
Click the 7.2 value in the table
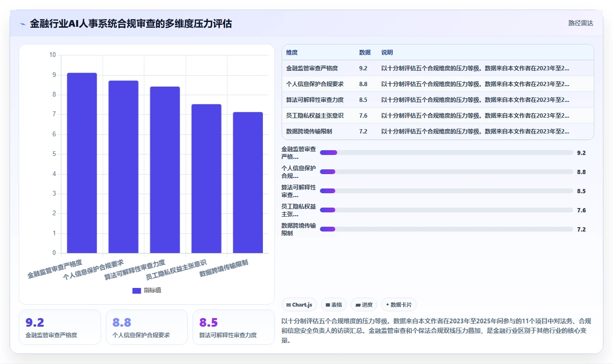363,131
